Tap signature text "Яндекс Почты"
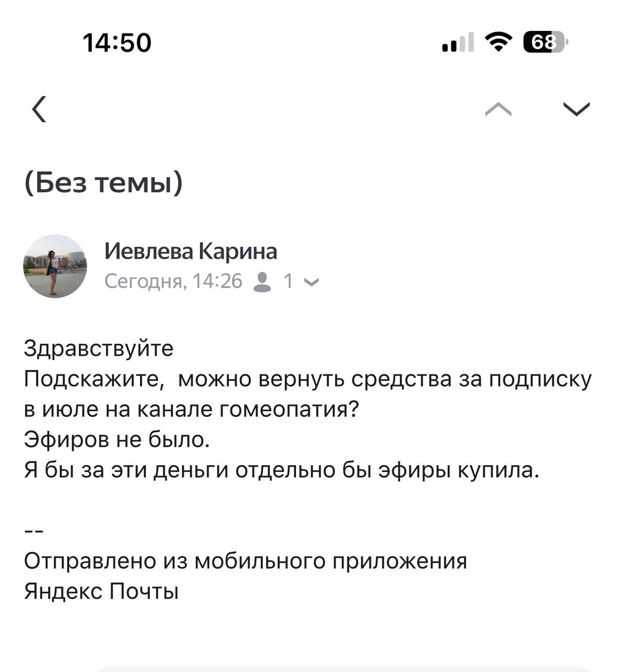The image size is (623, 672). point(101,591)
